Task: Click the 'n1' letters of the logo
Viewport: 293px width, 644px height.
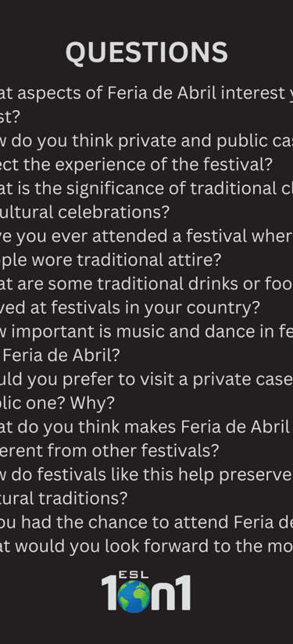Action: pyautogui.click(x=171, y=592)
